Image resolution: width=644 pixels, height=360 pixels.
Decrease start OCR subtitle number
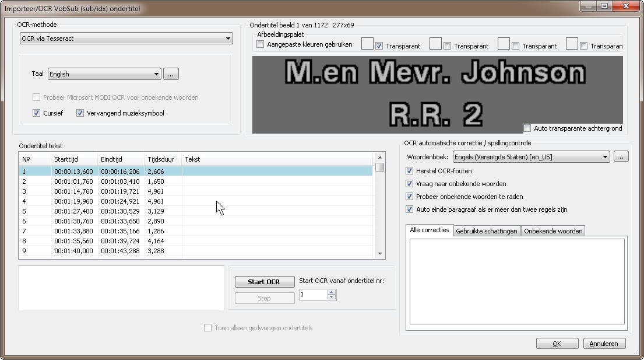332,298
